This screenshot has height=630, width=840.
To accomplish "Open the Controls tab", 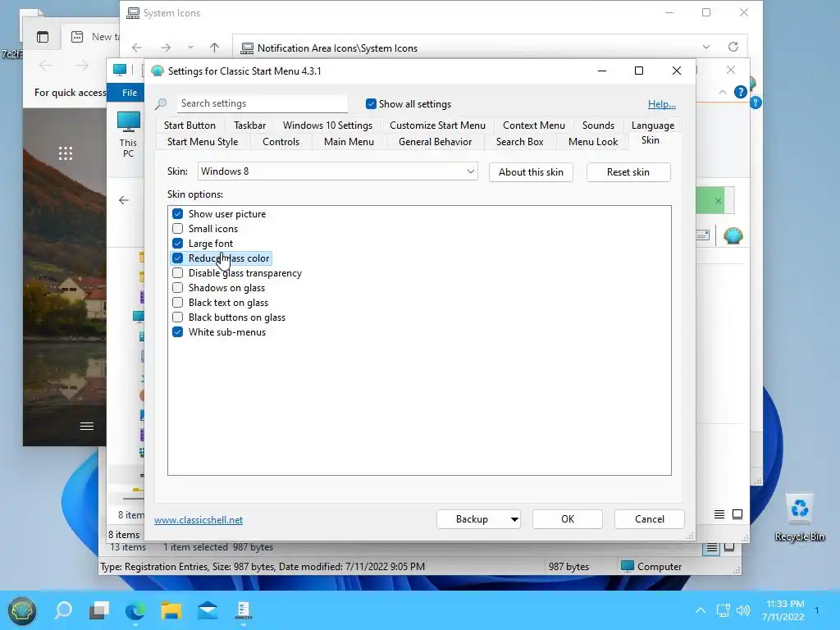I will coord(281,142).
